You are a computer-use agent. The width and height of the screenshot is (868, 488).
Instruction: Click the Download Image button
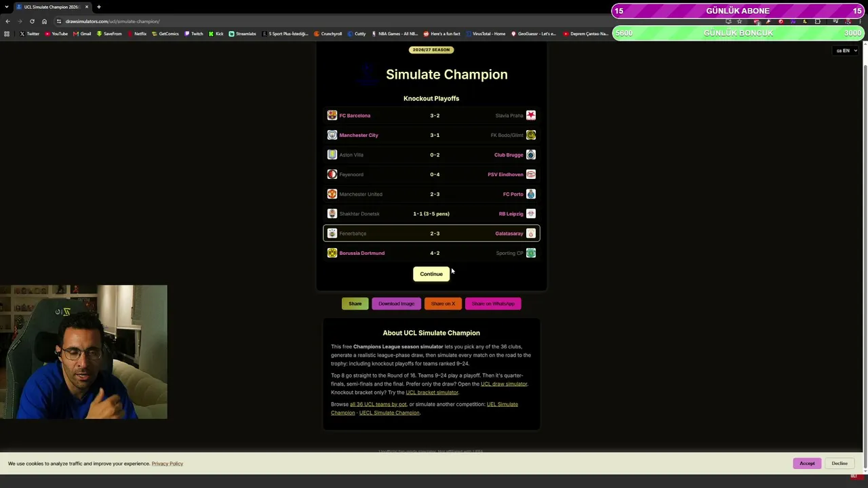[396, 304]
